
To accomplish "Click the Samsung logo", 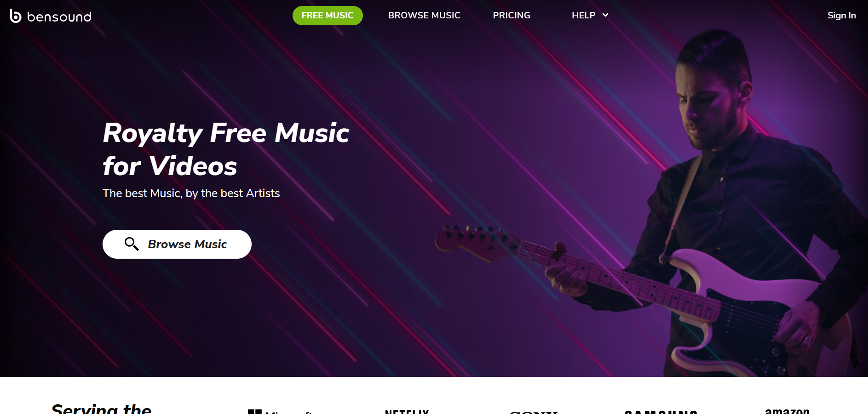I will (661, 412).
